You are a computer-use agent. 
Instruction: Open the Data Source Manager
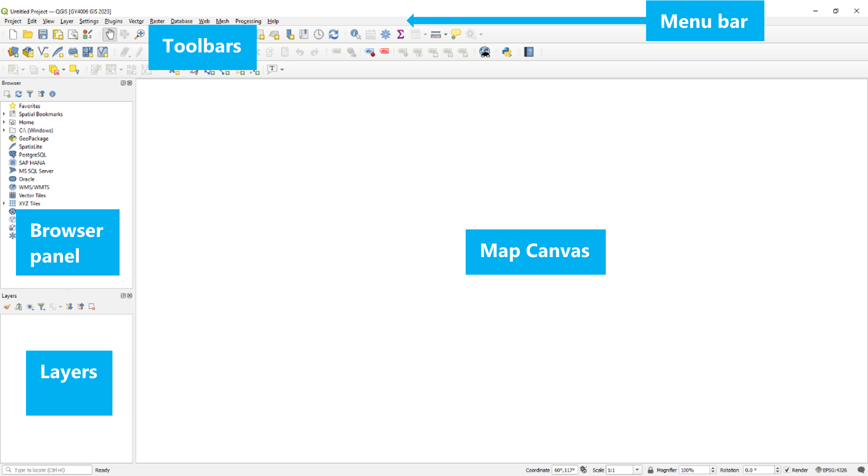point(13,52)
